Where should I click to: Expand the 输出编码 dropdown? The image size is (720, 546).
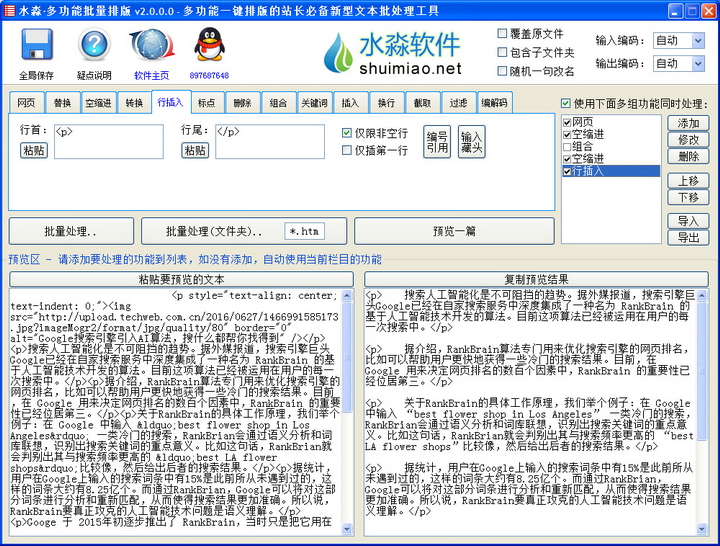(698, 63)
